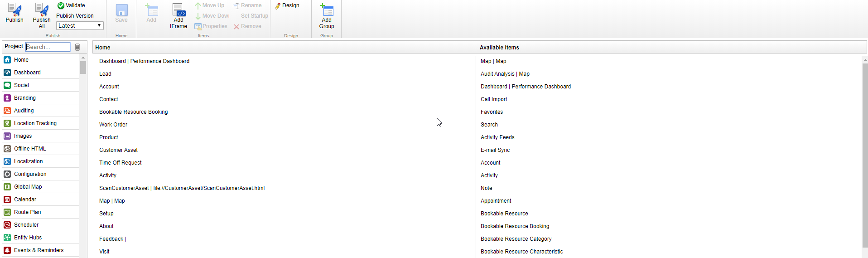The height and width of the screenshot is (258, 868).
Task: Select the Dashboard project item
Action: (x=27, y=73)
